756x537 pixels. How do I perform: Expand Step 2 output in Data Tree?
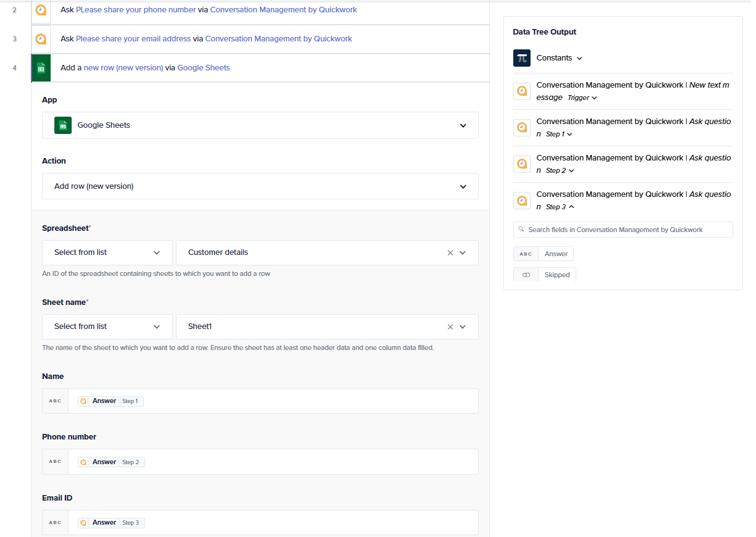(x=571, y=170)
